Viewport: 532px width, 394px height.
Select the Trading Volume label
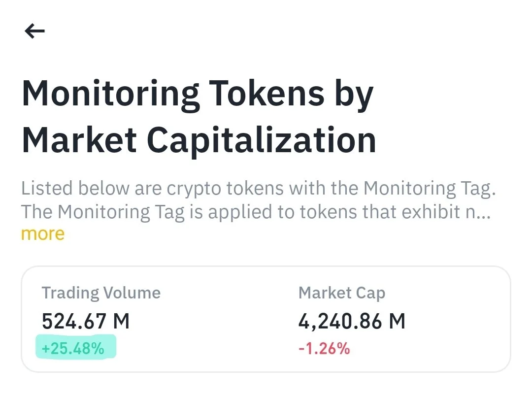click(101, 293)
